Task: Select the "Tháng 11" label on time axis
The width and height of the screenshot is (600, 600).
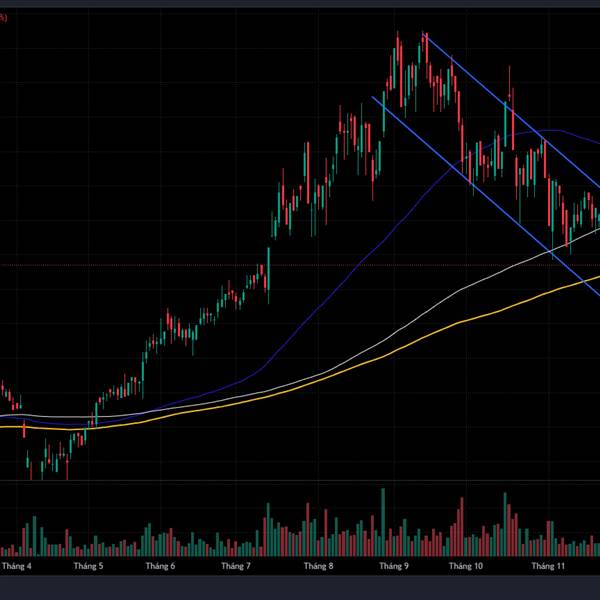Action: [548, 566]
